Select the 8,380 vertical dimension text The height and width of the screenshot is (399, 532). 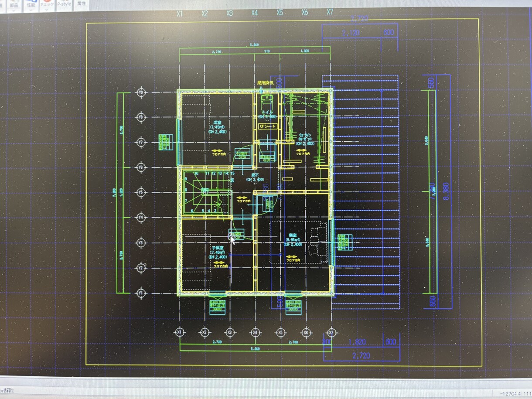coord(446,192)
